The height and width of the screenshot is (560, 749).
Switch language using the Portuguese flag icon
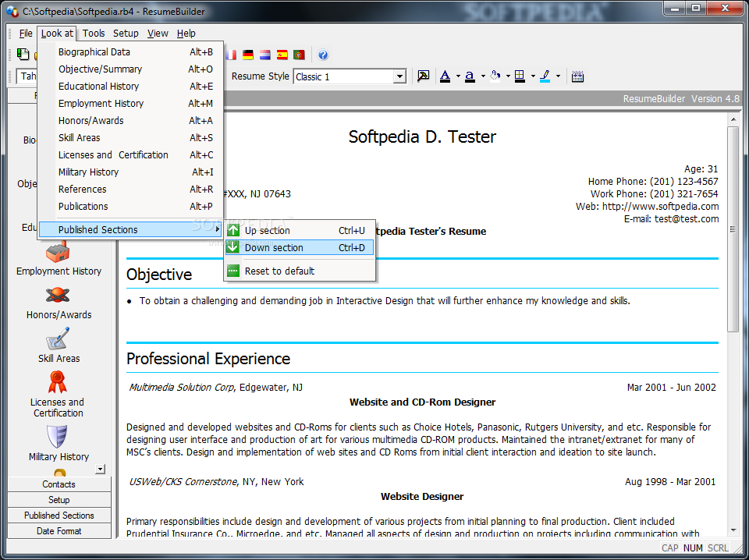(300, 55)
